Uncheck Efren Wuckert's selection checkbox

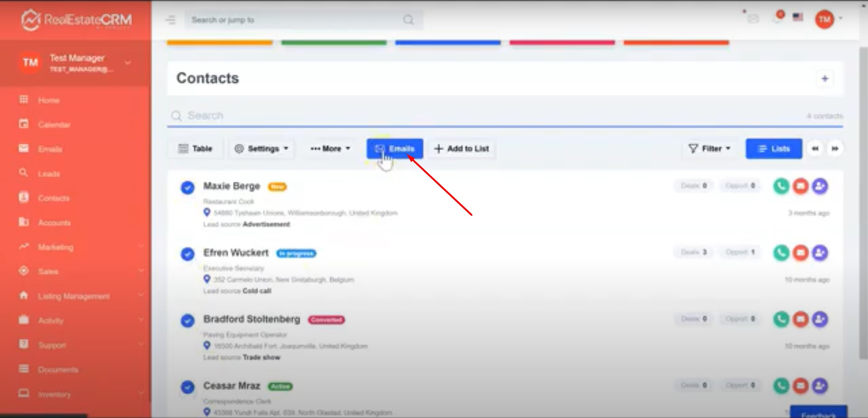point(187,254)
